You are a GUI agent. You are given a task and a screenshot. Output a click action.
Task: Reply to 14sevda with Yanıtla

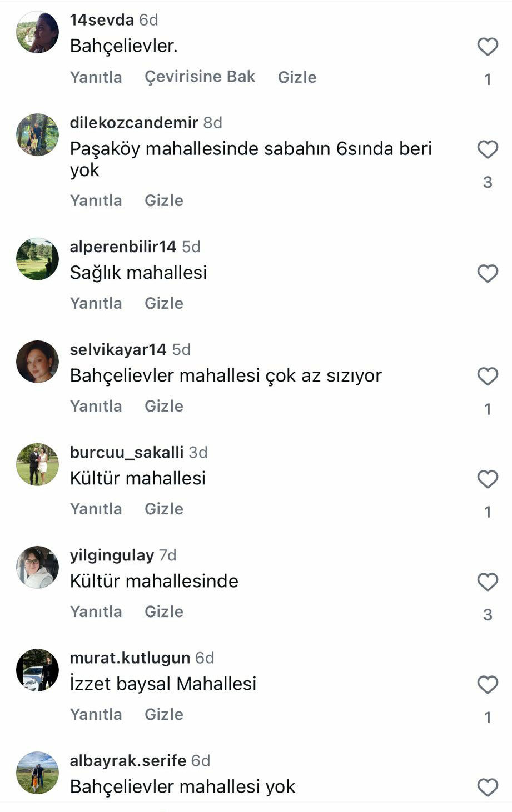click(x=96, y=77)
